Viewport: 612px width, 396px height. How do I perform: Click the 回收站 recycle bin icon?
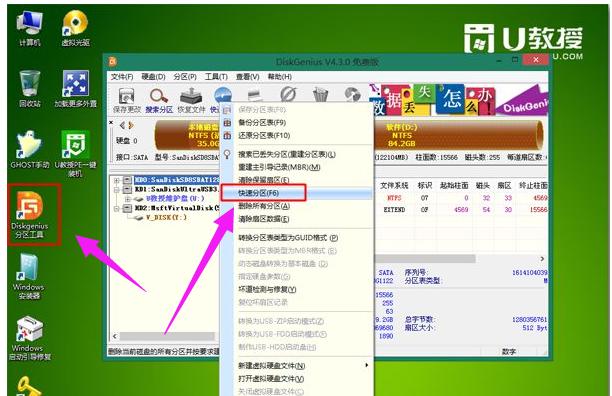click(x=30, y=89)
